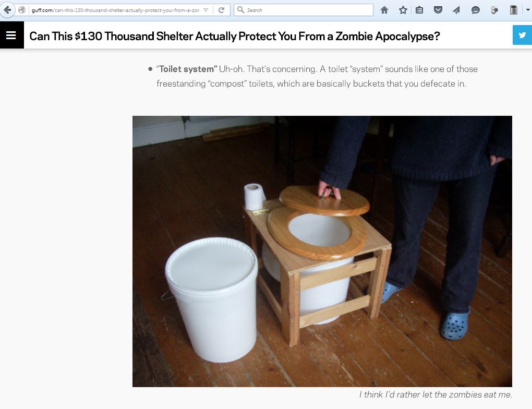Click the clipboard toolbar icon
Screen dimensions: 532x409
(513, 10)
